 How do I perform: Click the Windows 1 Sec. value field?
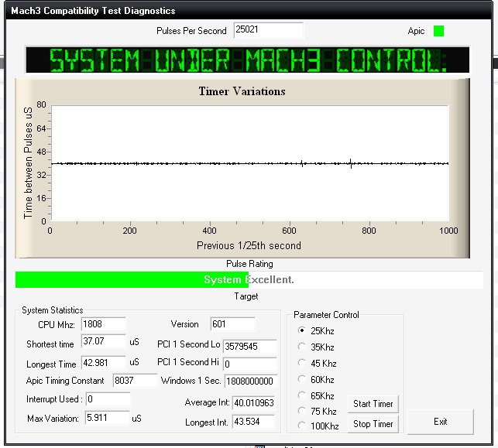pyautogui.click(x=251, y=381)
